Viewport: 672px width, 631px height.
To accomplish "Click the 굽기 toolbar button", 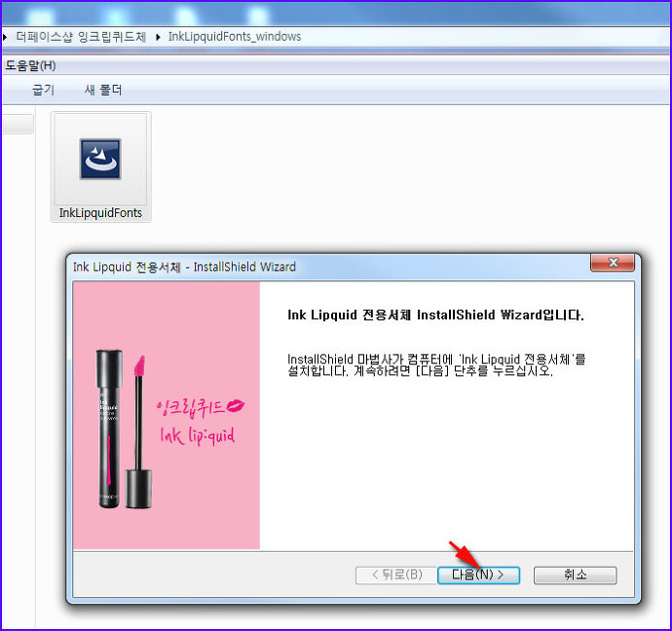I will pos(43,90).
